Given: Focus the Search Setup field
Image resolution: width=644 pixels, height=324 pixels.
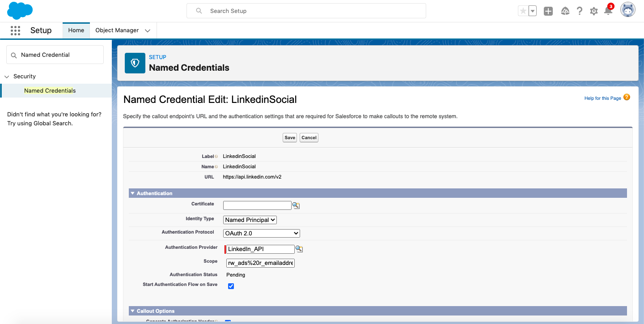Looking at the screenshot, I should click(x=306, y=11).
